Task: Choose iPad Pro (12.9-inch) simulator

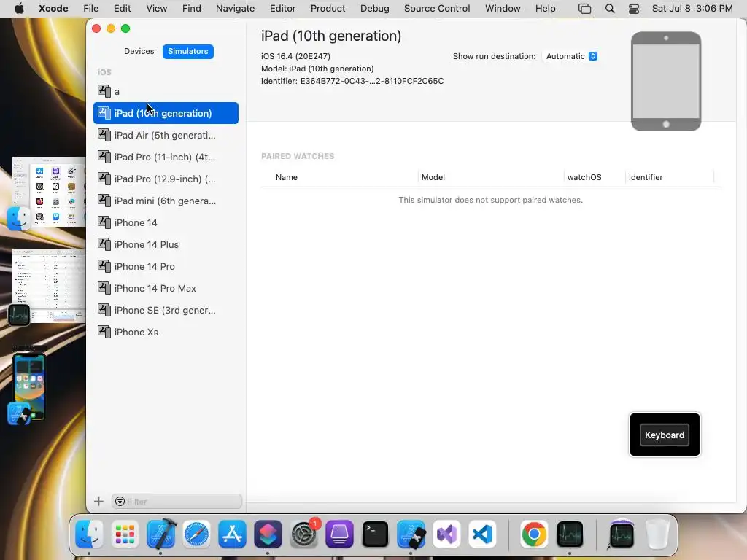Action: (x=166, y=179)
